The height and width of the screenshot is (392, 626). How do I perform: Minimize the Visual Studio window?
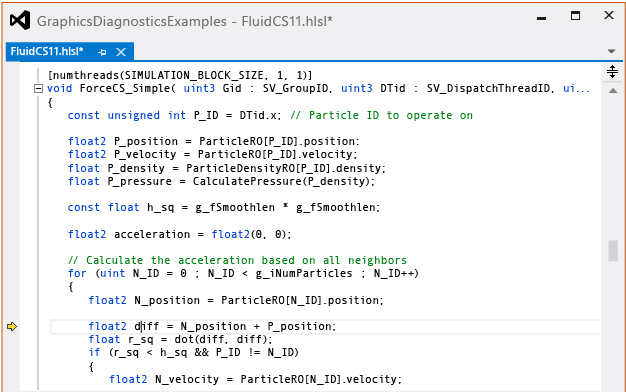(x=541, y=18)
